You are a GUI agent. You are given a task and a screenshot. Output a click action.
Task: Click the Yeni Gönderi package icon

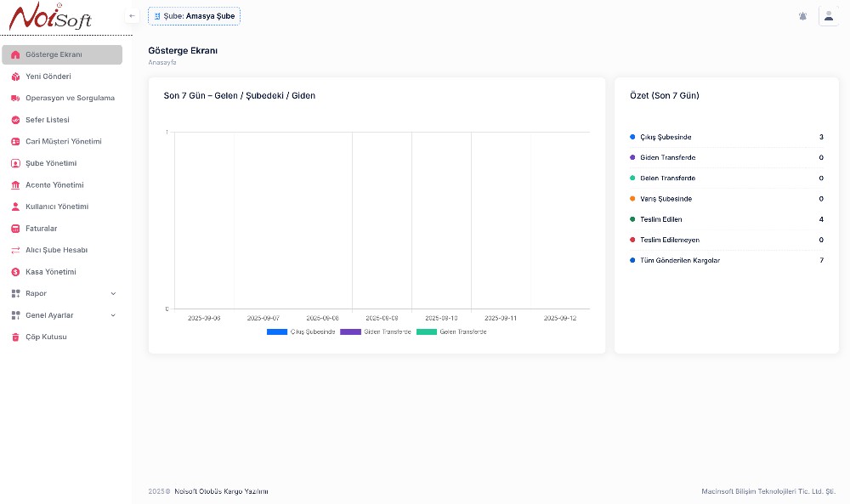(15, 76)
